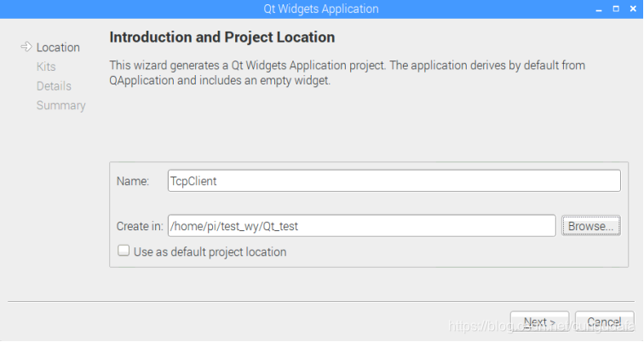644x342 pixels.
Task: Click the wizard description paragraph text
Action: pos(347,72)
